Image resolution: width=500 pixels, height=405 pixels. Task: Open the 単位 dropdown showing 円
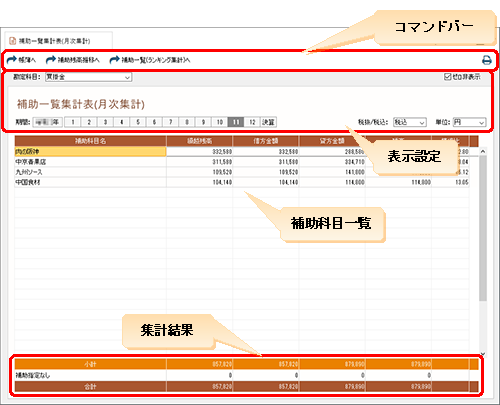(x=469, y=122)
